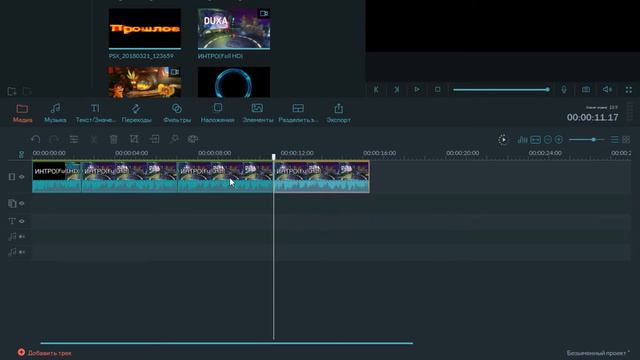
Task: Click the 00:00:11.17 timecode display
Action: click(x=592, y=118)
